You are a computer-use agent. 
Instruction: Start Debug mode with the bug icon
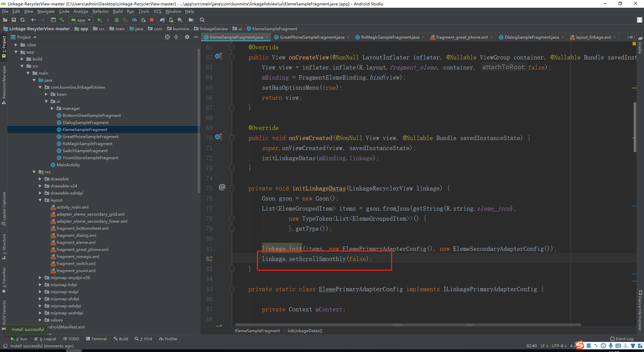tap(117, 20)
